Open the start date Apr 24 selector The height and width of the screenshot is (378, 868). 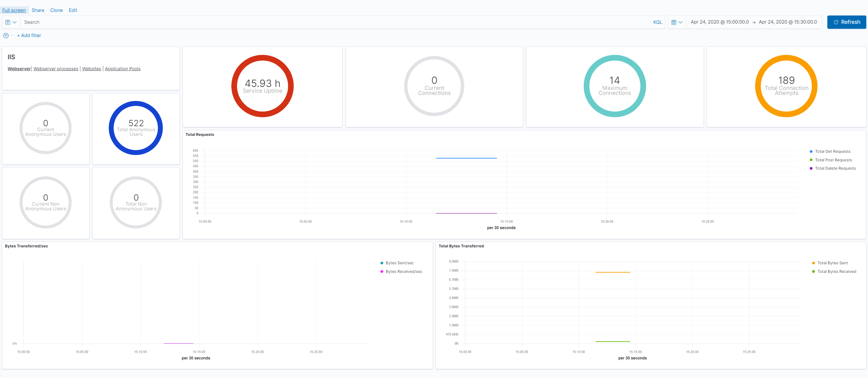coord(719,22)
